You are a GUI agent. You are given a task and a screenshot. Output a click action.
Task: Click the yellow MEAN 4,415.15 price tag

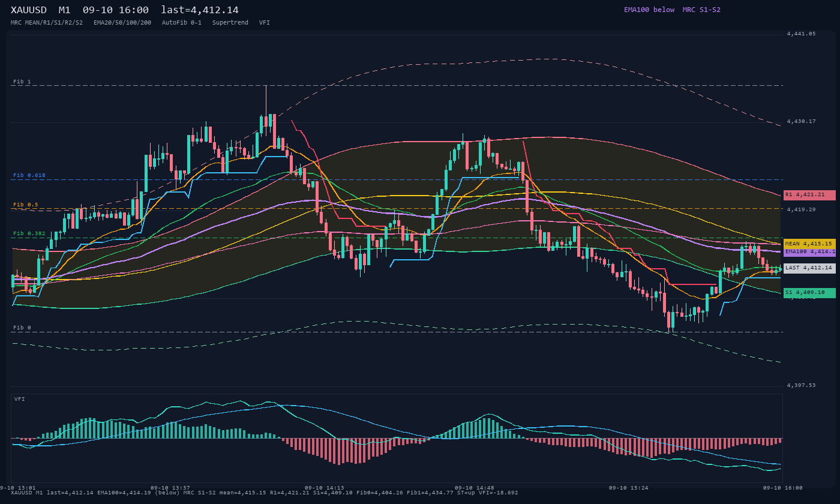[809, 244]
